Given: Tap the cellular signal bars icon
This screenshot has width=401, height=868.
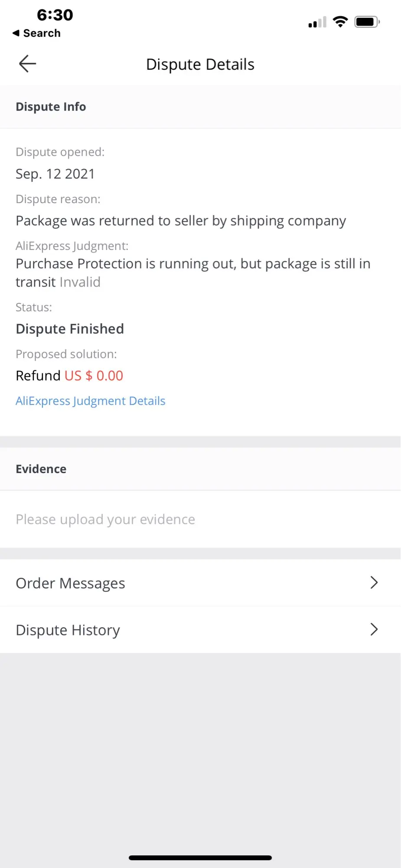Looking at the screenshot, I should pyautogui.click(x=317, y=22).
